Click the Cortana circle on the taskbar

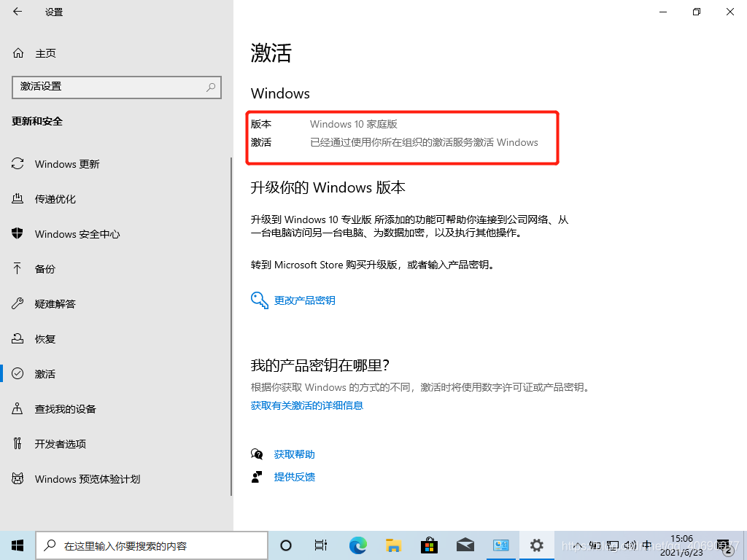(x=286, y=545)
